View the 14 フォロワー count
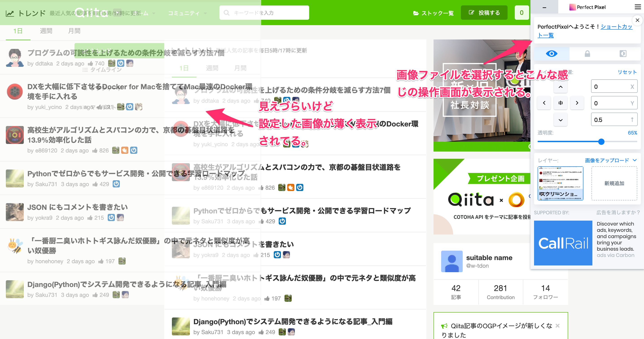 point(545,292)
